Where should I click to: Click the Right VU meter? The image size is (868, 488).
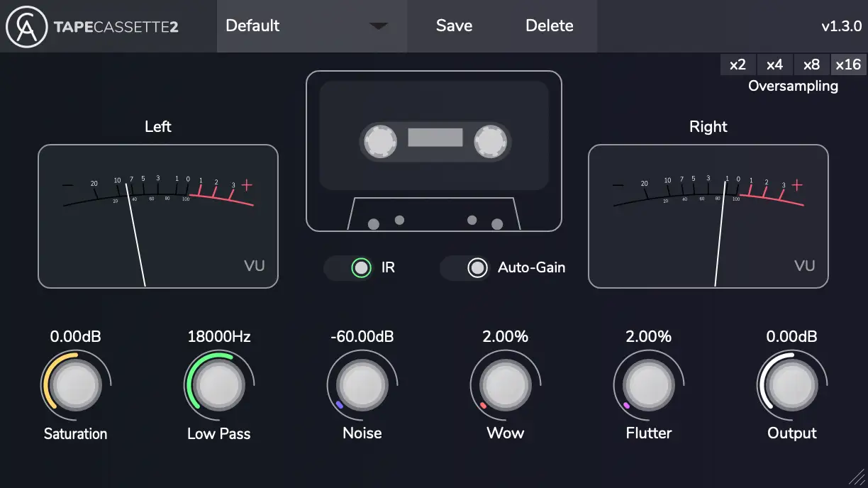(708, 216)
